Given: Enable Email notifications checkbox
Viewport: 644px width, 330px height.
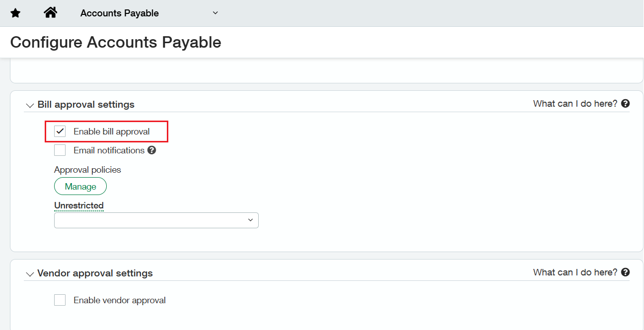Looking at the screenshot, I should tap(60, 150).
